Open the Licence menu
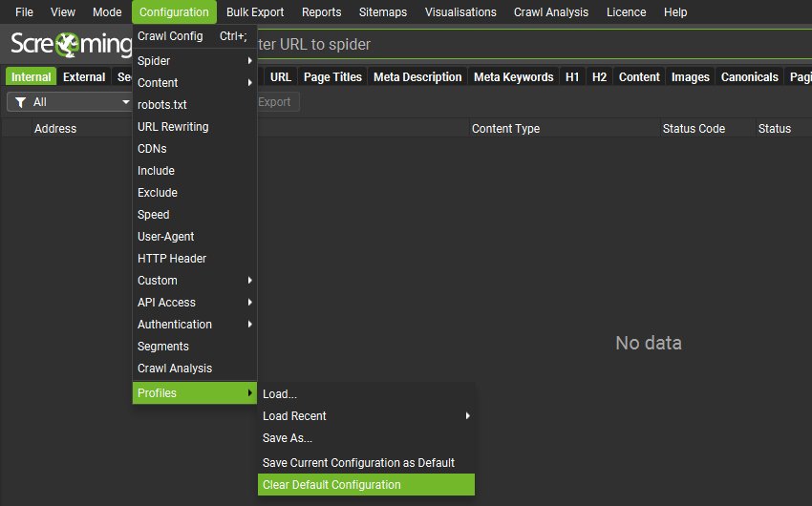Image resolution: width=812 pixels, height=506 pixels. (626, 11)
